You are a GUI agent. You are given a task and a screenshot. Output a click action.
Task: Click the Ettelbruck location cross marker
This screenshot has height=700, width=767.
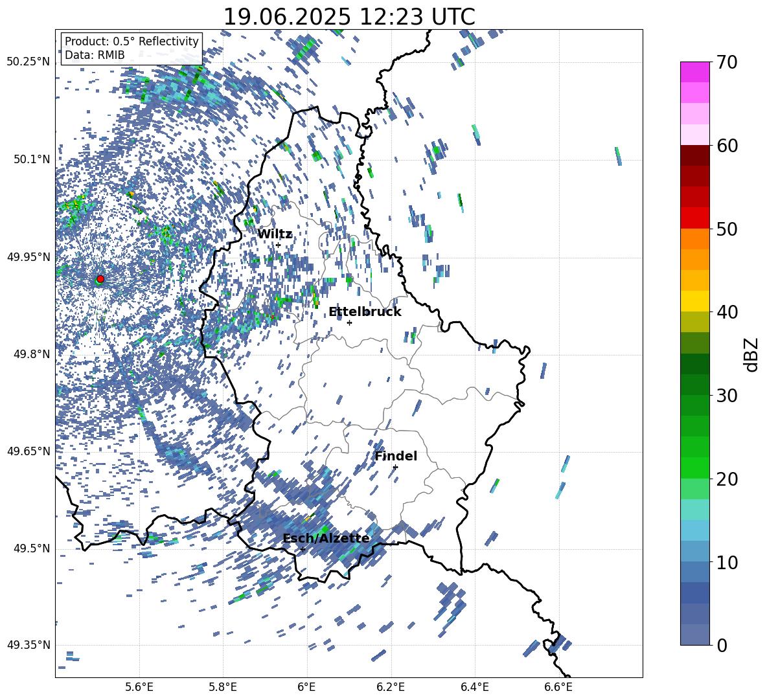coord(349,322)
